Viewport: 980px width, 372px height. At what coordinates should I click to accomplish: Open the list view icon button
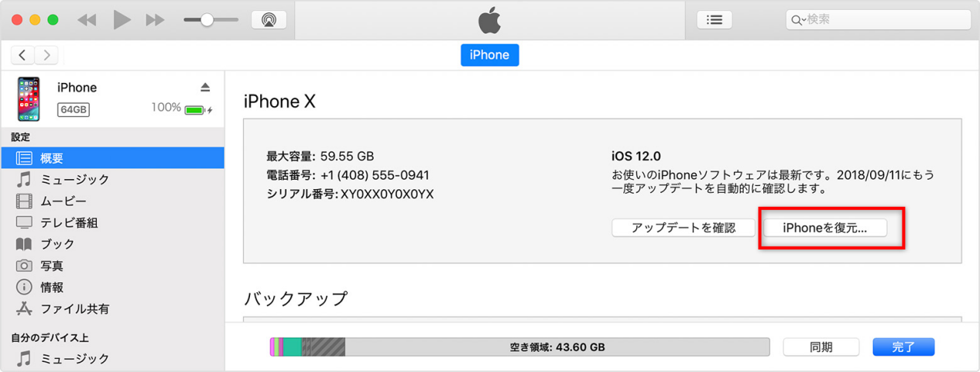pyautogui.click(x=714, y=20)
